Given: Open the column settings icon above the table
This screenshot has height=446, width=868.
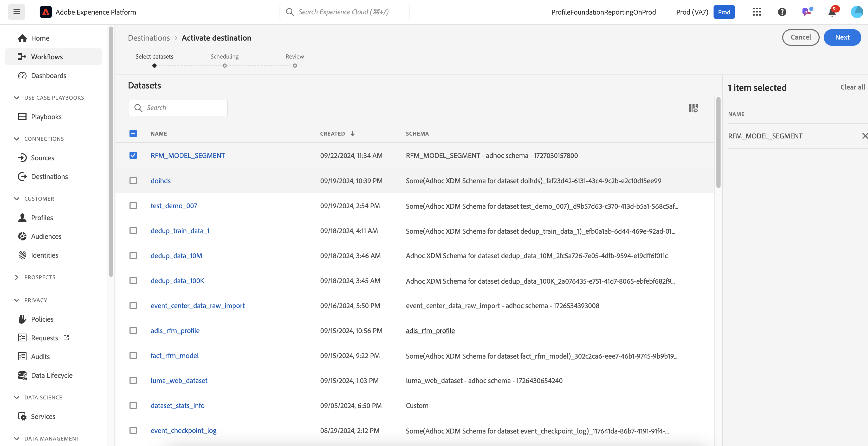Looking at the screenshot, I should 693,108.
